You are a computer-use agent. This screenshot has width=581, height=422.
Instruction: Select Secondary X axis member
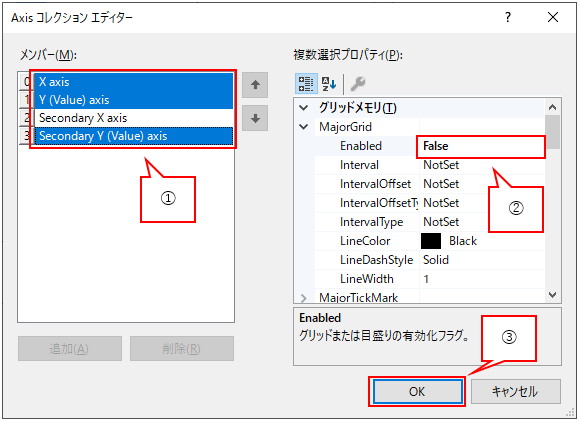[x=134, y=118]
